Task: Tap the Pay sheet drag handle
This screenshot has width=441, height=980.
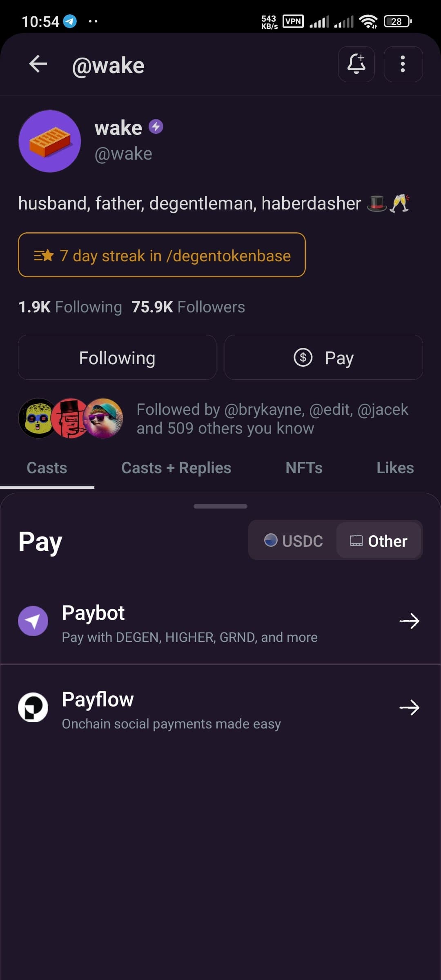Action: tap(220, 506)
